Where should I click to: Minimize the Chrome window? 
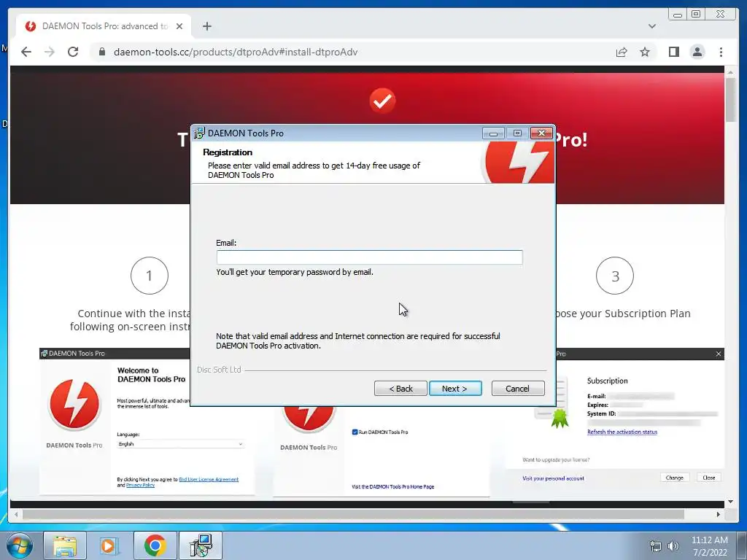[678, 15]
